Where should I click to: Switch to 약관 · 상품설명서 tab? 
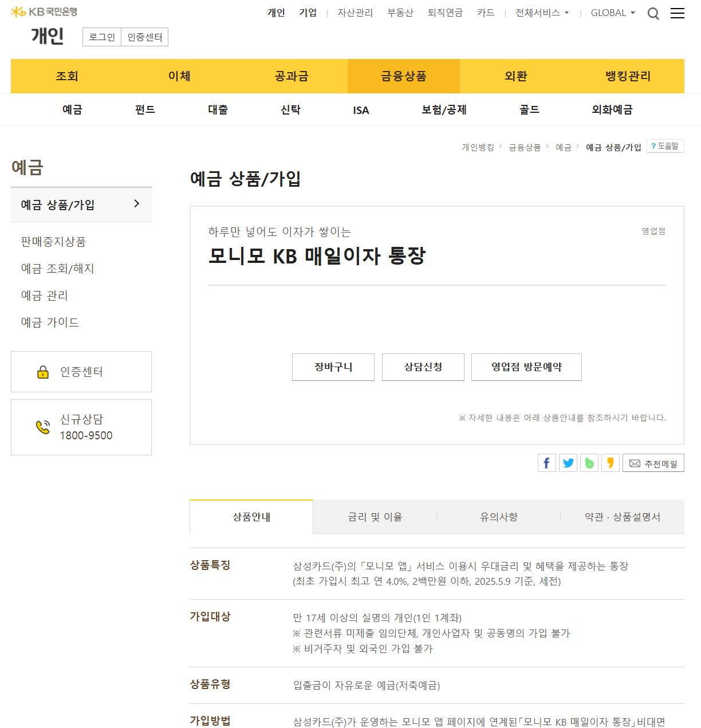click(x=623, y=517)
